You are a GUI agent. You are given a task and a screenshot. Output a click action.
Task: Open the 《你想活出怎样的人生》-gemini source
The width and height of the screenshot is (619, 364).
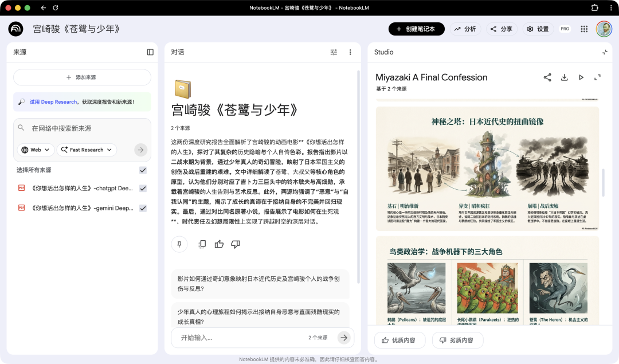pyautogui.click(x=82, y=208)
